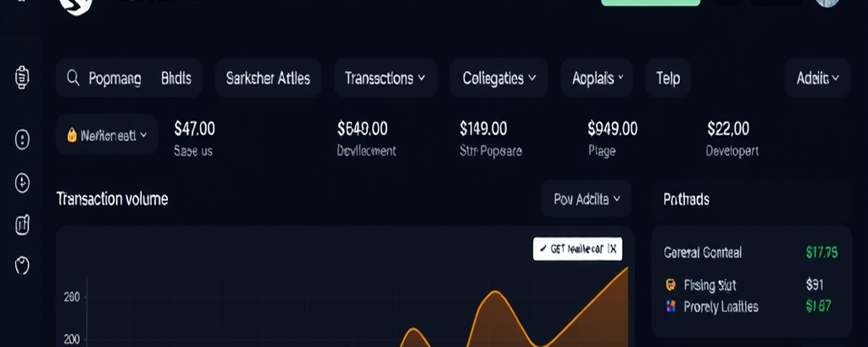Viewport: 868px width, 347px height.
Task: Expand the Transactions dropdown
Action: pyautogui.click(x=385, y=78)
